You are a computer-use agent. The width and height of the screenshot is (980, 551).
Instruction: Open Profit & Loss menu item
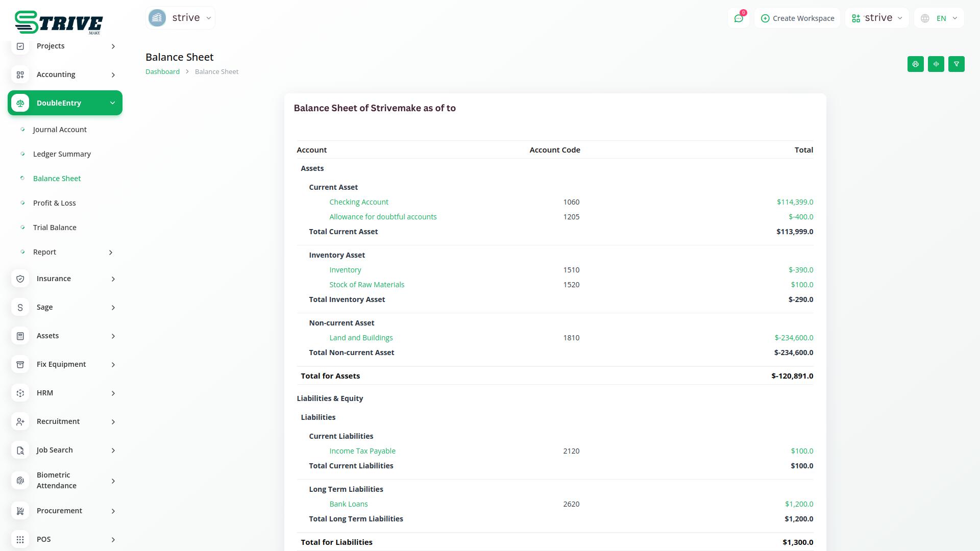(x=54, y=203)
